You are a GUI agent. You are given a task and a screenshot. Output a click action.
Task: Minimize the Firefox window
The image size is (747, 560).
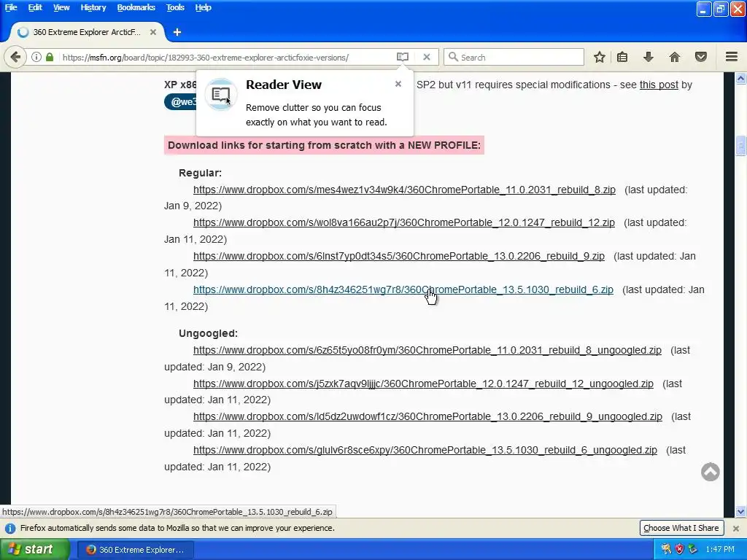click(x=704, y=9)
